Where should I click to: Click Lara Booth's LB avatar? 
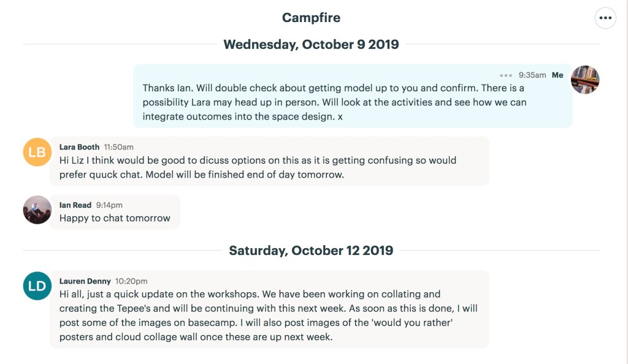click(37, 152)
